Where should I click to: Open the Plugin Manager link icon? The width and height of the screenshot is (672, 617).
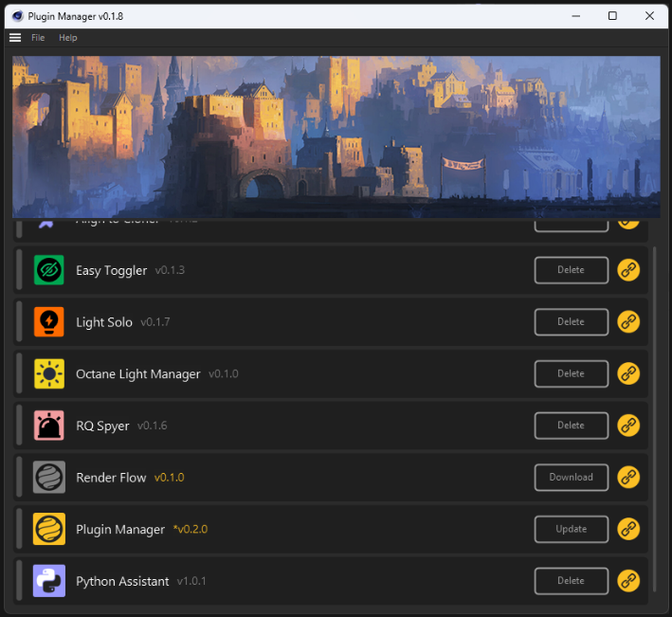(628, 529)
